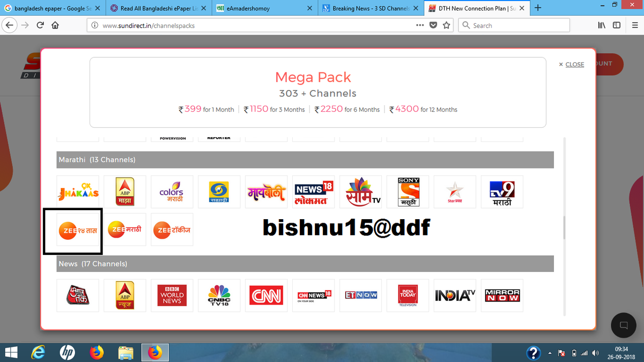Click the 2250 for 6 Months price
The image size is (644, 362).
tap(347, 109)
